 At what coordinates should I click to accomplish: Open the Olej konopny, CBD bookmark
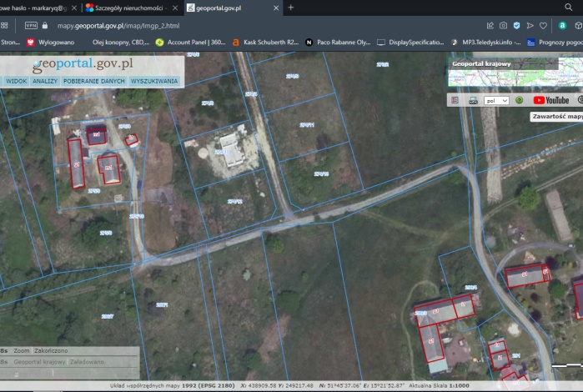pos(121,43)
